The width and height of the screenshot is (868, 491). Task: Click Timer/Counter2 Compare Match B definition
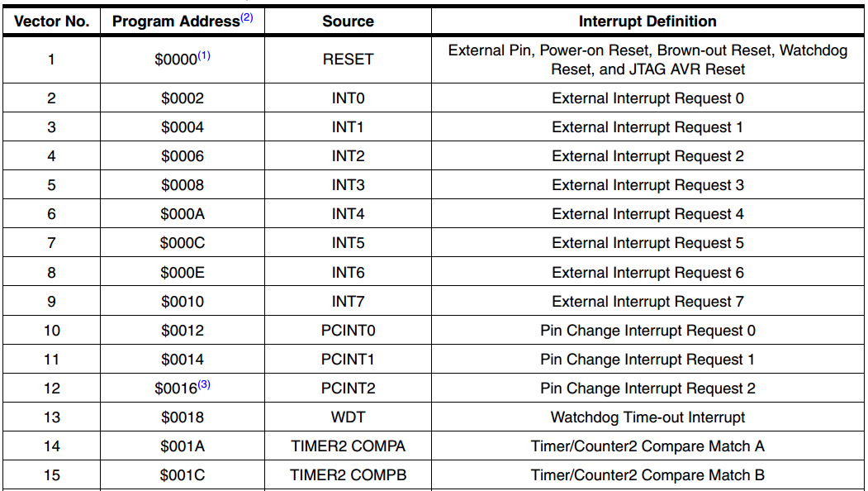(x=647, y=475)
